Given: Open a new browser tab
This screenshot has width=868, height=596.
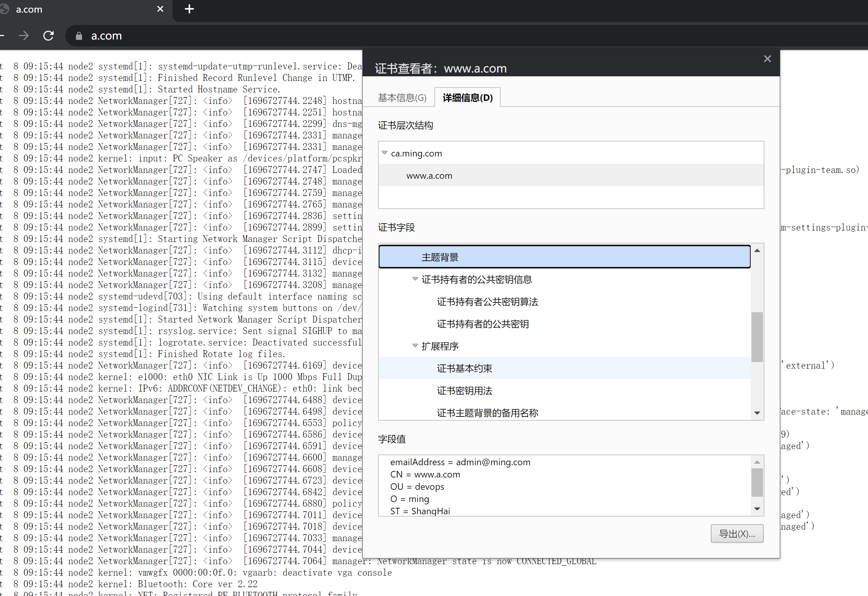Looking at the screenshot, I should [189, 9].
